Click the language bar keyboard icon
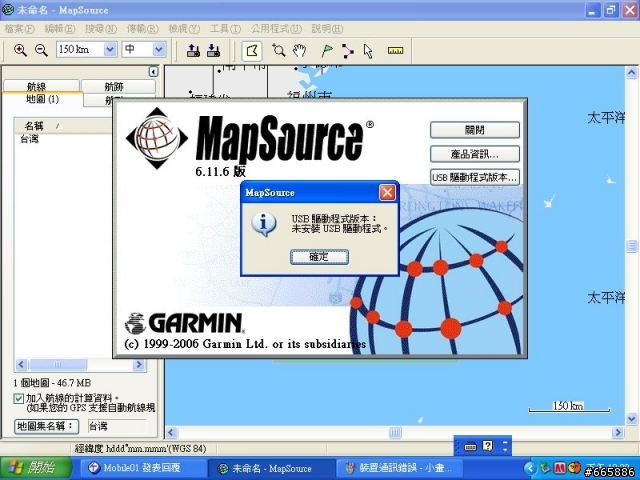This screenshot has height=480, width=640. tap(470, 447)
